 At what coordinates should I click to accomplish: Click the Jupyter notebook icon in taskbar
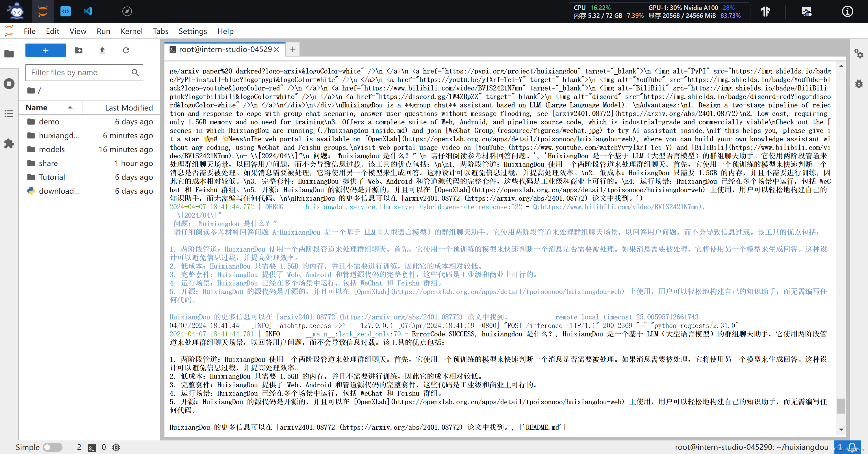(x=43, y=12)
